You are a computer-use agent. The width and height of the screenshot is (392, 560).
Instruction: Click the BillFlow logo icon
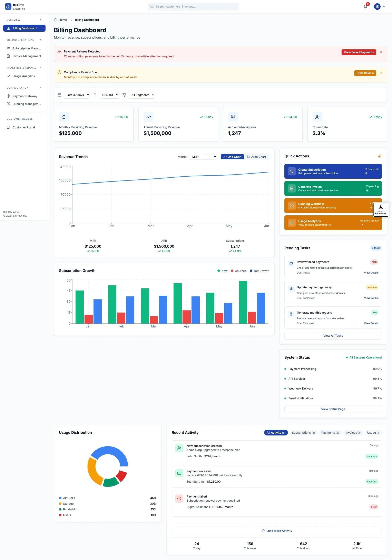(x=8, y=7)
